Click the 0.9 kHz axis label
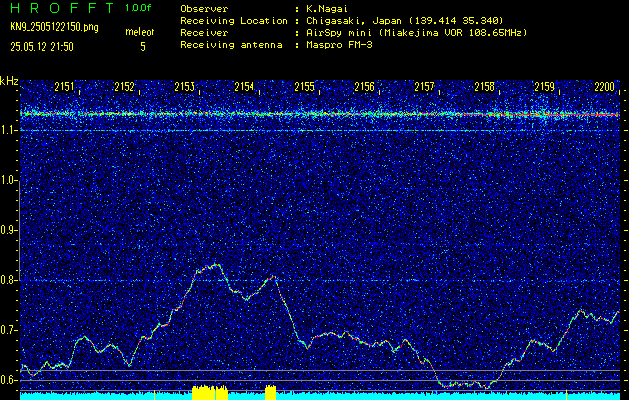 click(x=8, y=230)
